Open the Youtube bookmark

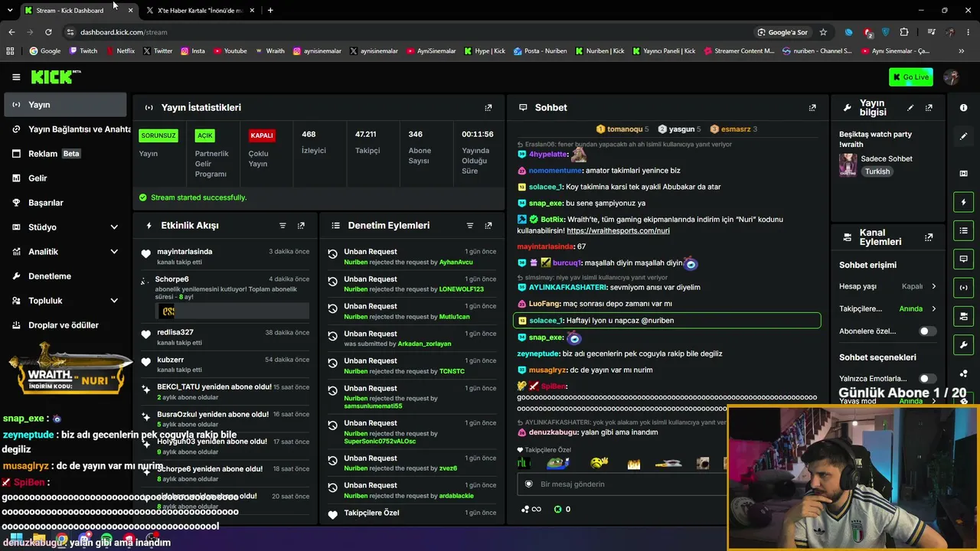[230, 51]
